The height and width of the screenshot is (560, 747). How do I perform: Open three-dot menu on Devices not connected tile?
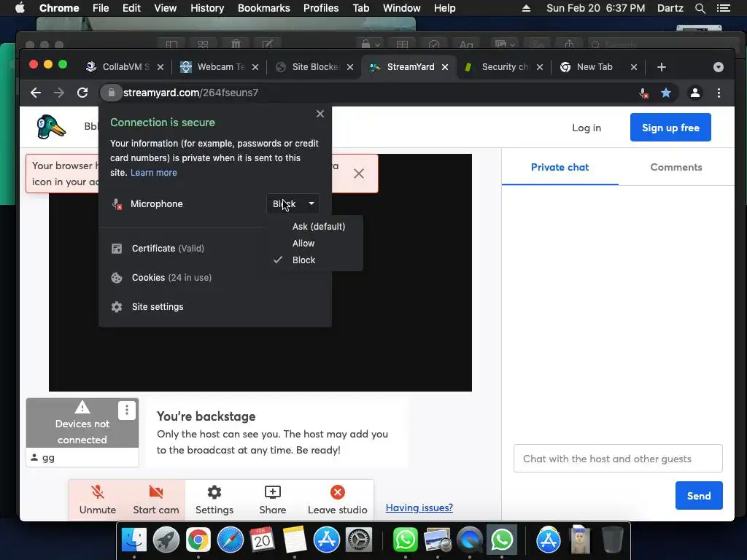click(x=127, y=410)
